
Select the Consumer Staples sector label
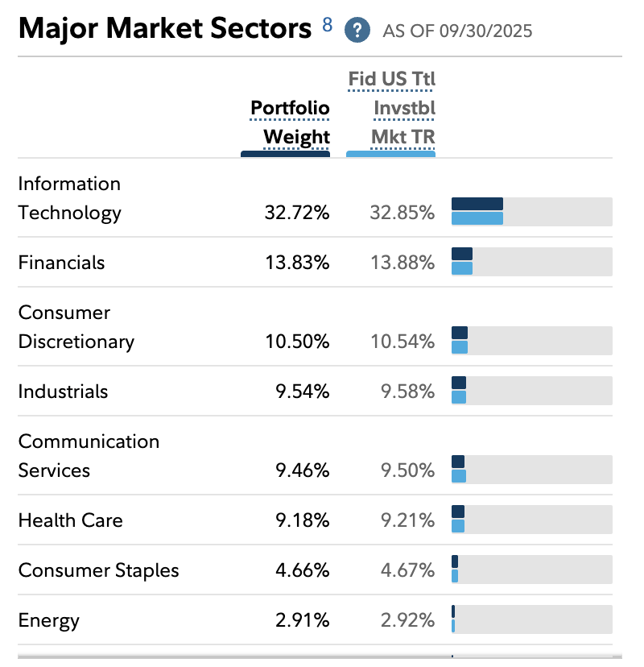pyautogui.click(x=98, y=570)
